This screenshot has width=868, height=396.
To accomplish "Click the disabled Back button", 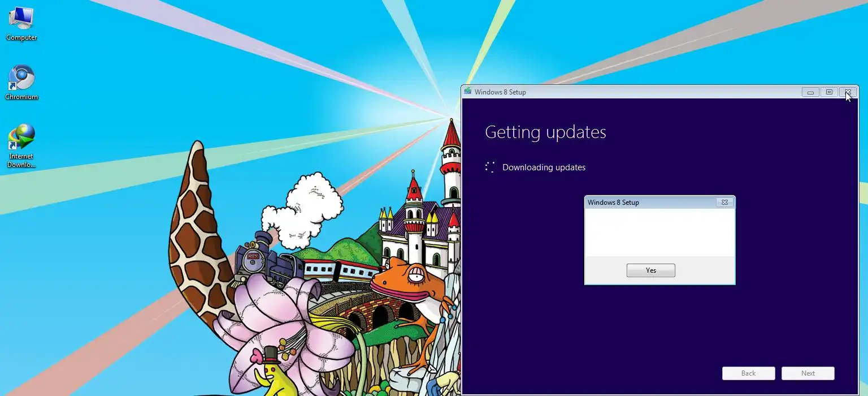I will (x=748, y=373).
